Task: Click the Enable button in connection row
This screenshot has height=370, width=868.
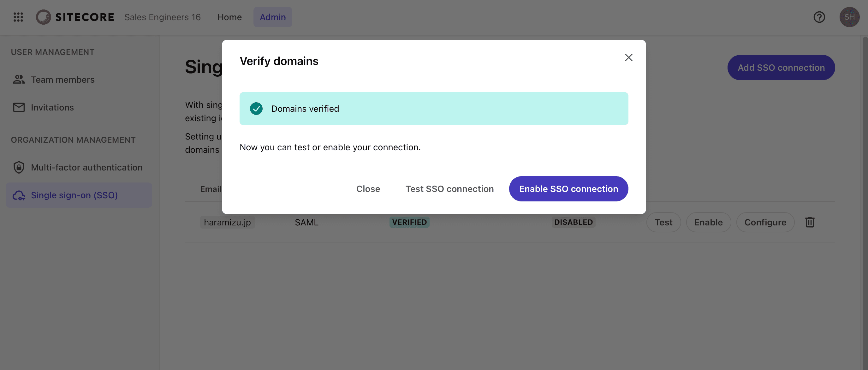Action: pos(708,222)
